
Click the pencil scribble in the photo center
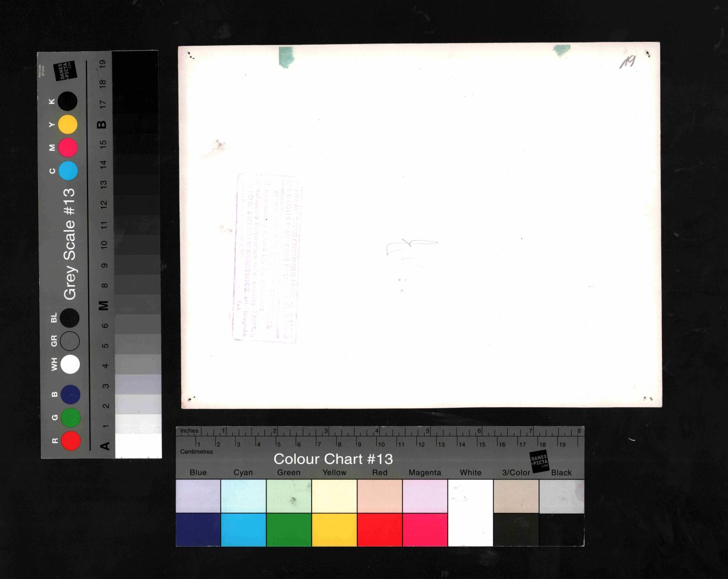click(x=410, y=248)
